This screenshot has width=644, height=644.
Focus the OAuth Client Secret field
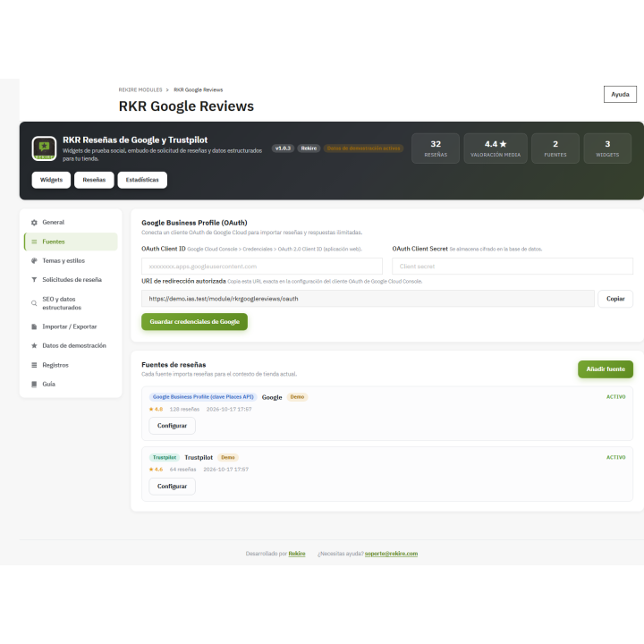pos(513,267)
